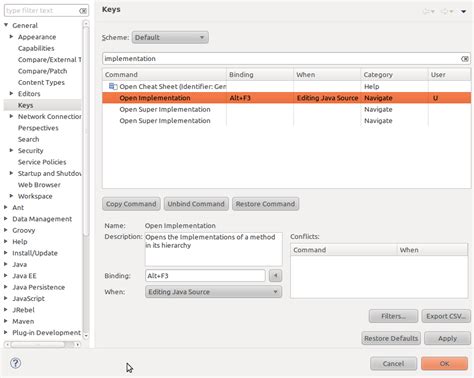Screen dimensions: 474x378
Task: Click the Binding text field with Alt+F3
Action: click(x=205, y=276)
